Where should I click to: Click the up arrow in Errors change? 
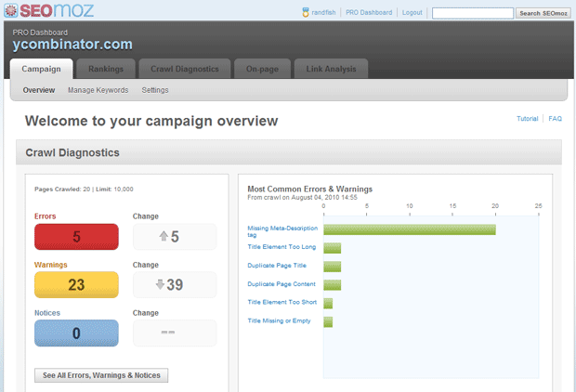click(164, 236)
